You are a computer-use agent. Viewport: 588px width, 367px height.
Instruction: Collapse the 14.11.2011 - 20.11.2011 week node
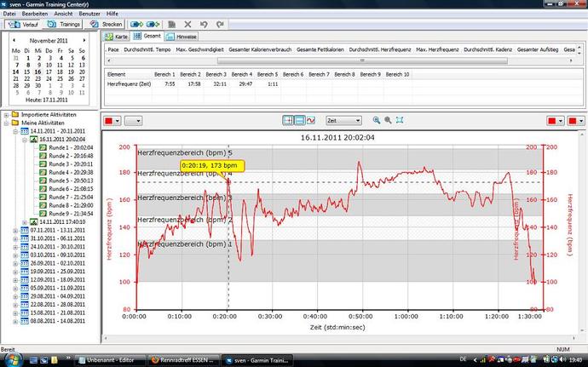(14, 131)
